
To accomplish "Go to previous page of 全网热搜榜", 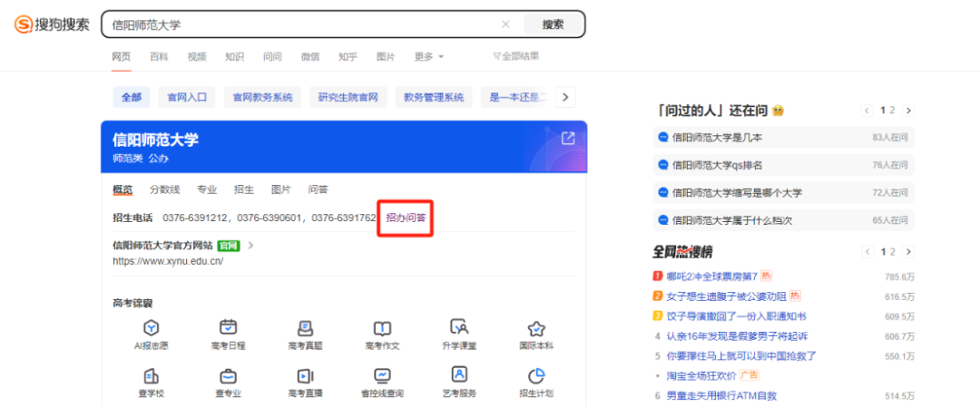I will 867,252.
